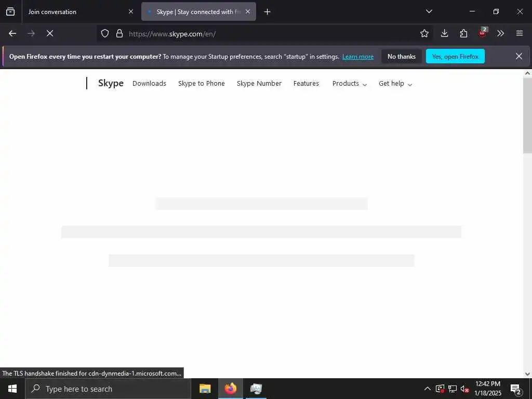Open the Firefox hamburger application menu
The image size is (532, 399).
[520, 33]
